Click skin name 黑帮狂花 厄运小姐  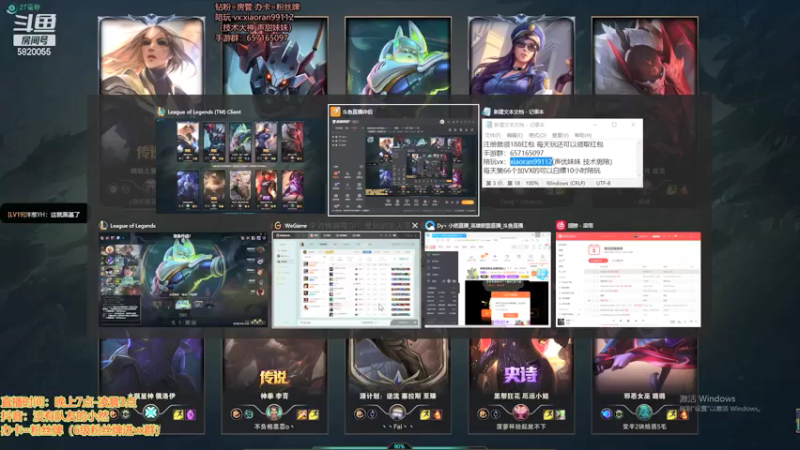(x=521, y=396)
